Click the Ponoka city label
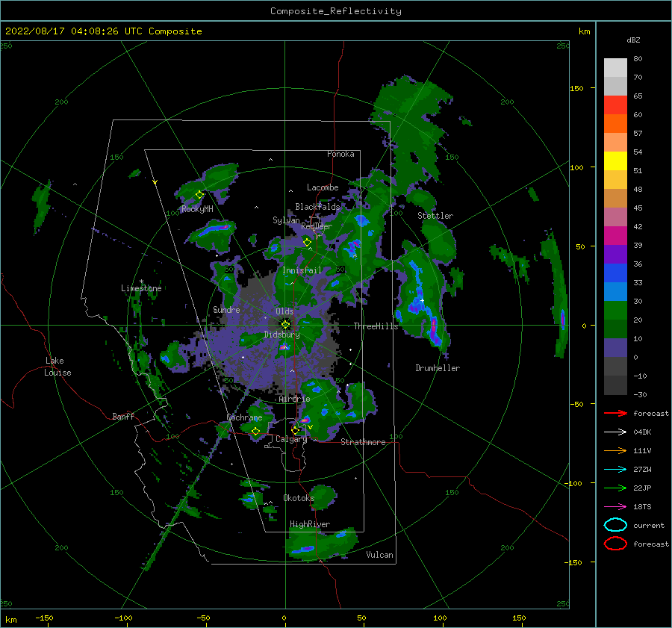Image resolution: width=672 pixels, height=628 pixels. (x=340, y=154)
